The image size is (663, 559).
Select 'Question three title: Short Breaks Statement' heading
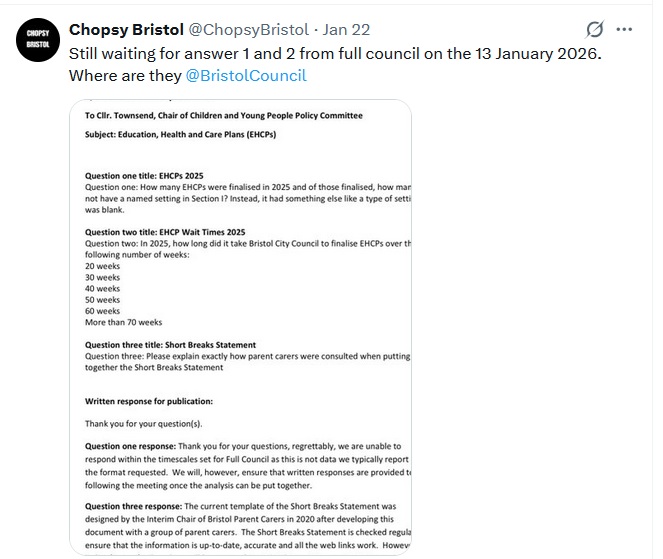coord(170,345)
